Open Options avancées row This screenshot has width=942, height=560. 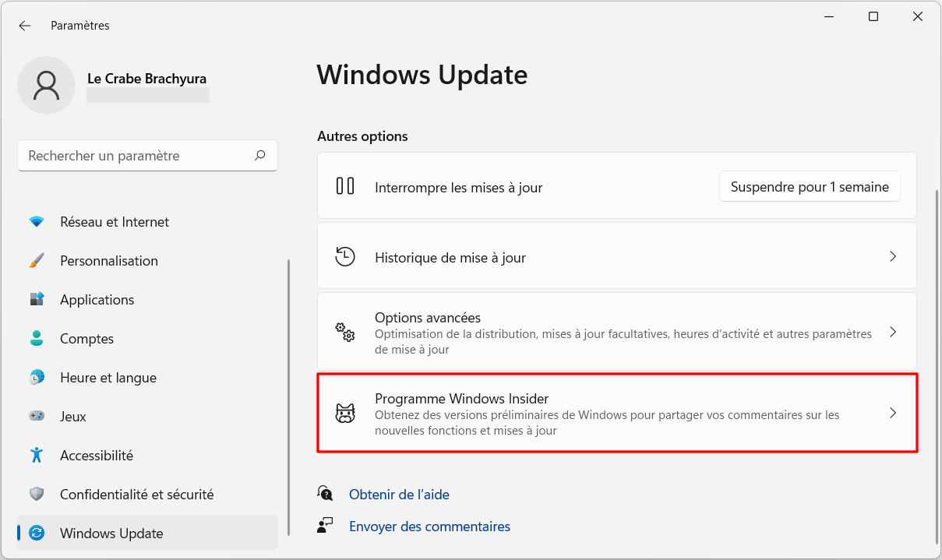(x=617, y=333)
